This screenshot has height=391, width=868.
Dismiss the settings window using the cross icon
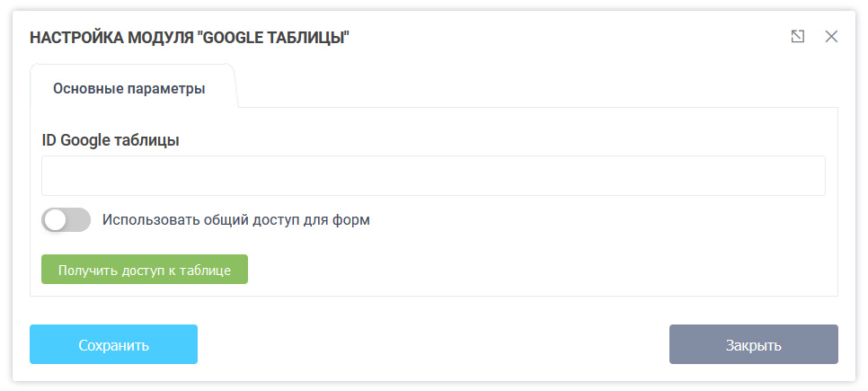coord(831,36)
